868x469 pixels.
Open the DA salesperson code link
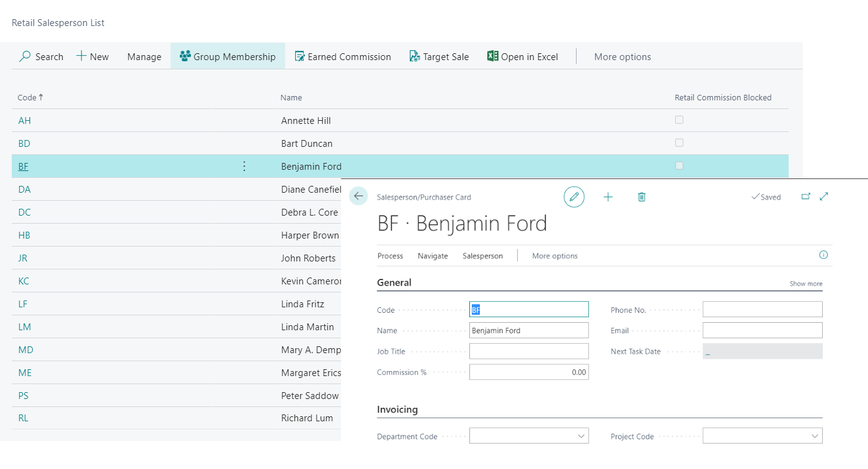(24, 190)
